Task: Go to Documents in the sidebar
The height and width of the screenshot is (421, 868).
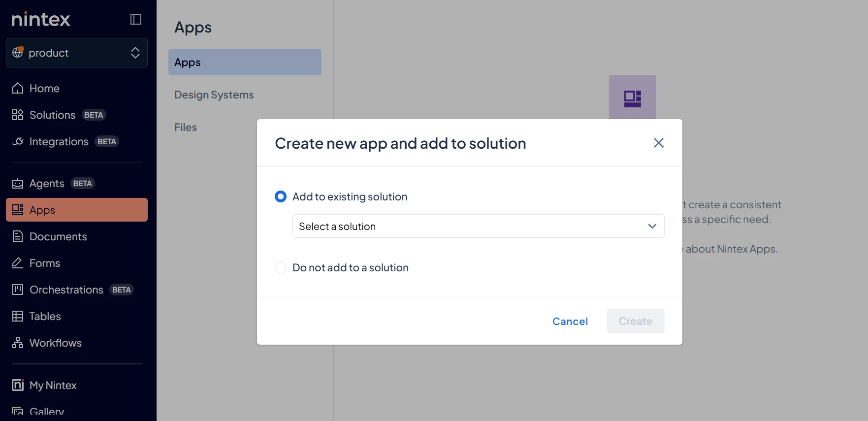Action: click(77, 236)
